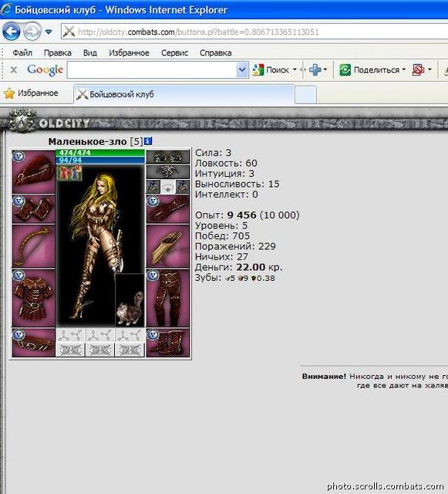
Task: Click the middle ring slot
Action: 168,187
